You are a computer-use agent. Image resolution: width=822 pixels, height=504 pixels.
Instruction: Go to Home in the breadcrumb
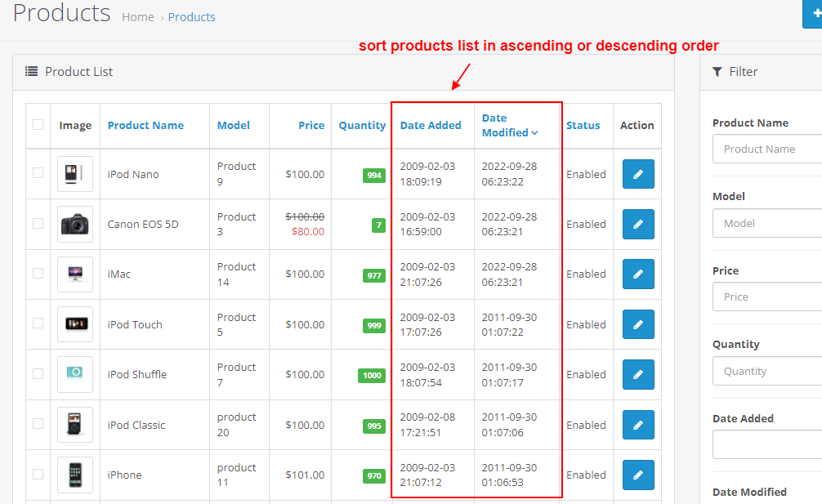click(x=137, y=17)
